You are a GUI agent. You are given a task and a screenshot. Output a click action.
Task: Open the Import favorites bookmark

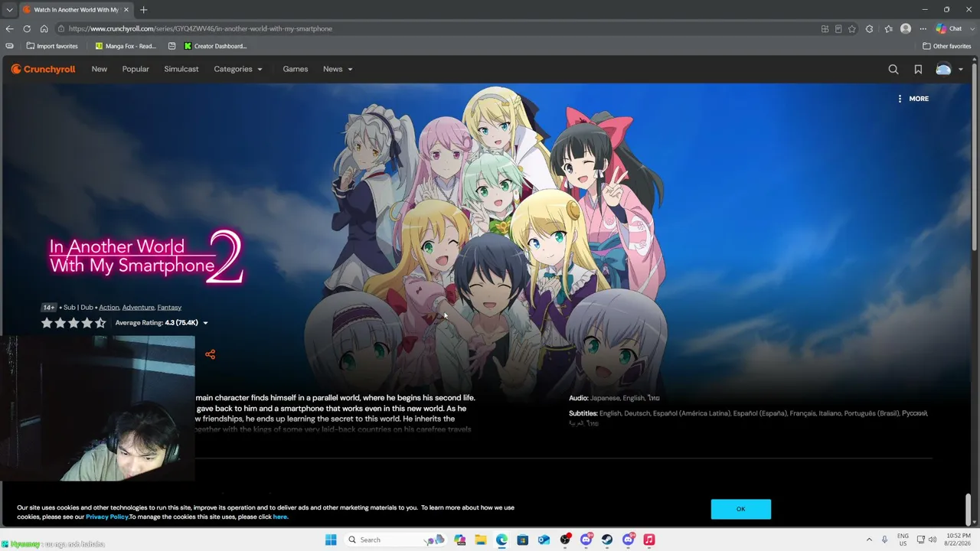pyautogui.click(x=52, y=46)
